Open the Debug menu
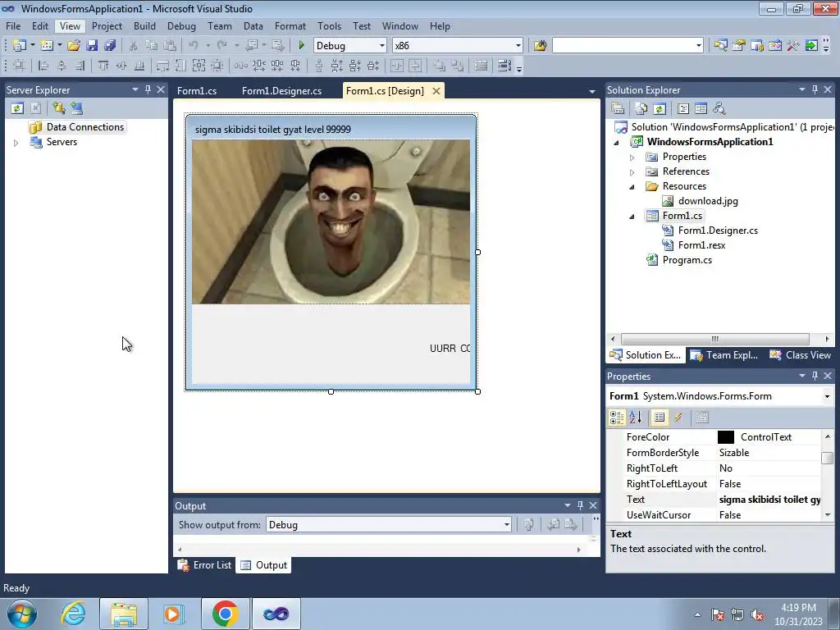Screen dimensions: 840x630 click(x=181, y=25)
